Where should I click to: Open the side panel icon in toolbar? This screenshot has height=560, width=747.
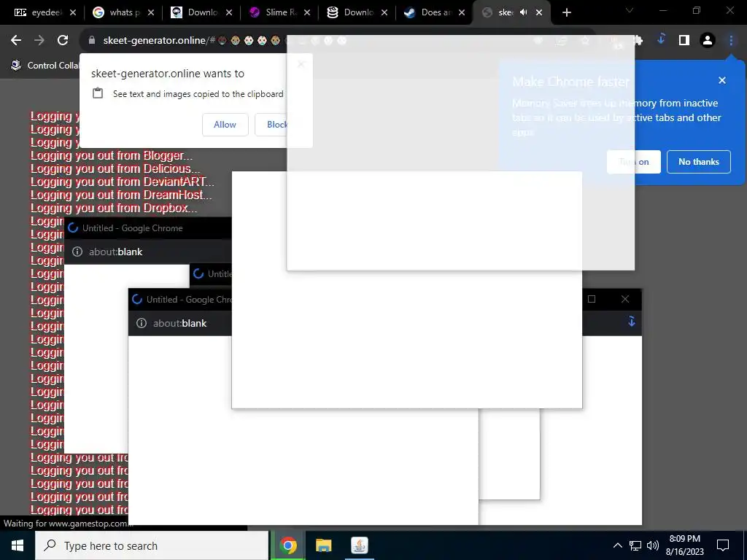click(x=684, y=41)
